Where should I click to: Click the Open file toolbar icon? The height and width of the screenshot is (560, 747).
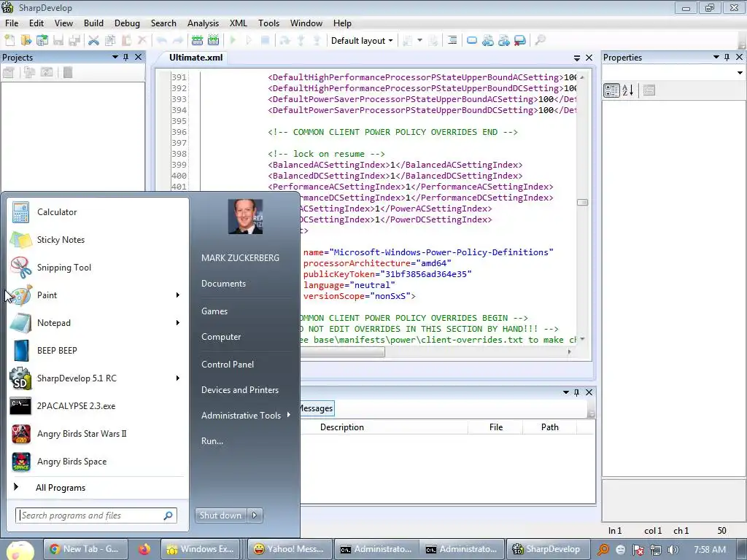coord(26,41)
